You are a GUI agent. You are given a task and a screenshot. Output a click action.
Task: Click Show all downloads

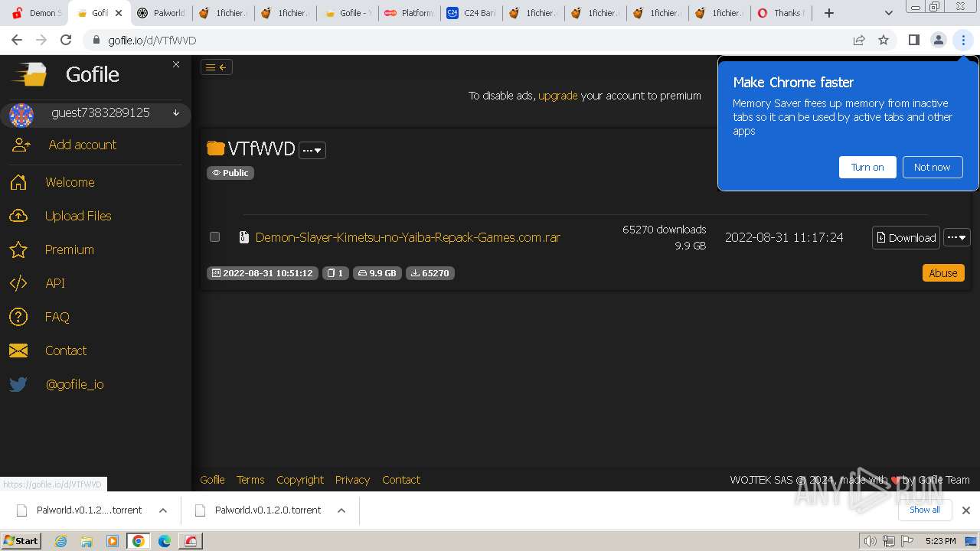925,510
